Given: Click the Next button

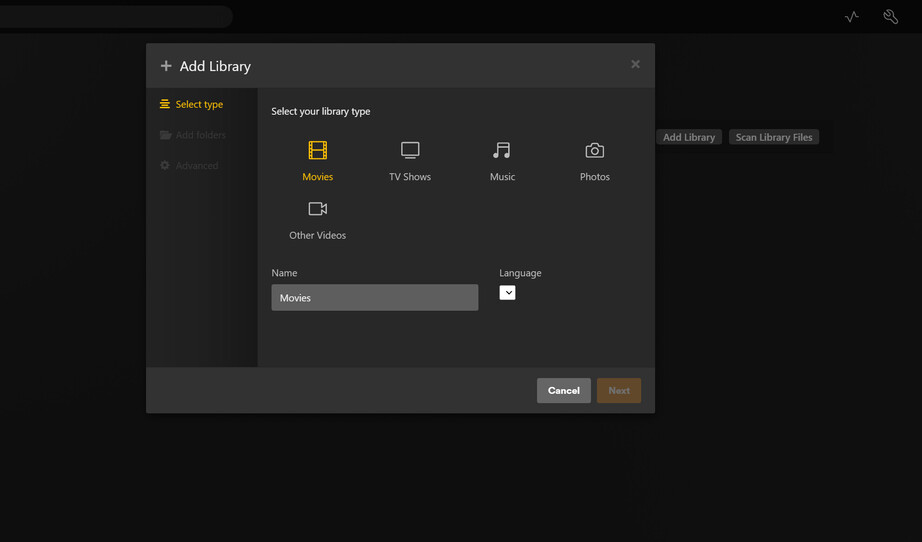Looking at the screenshot, I should pos(618,390).
